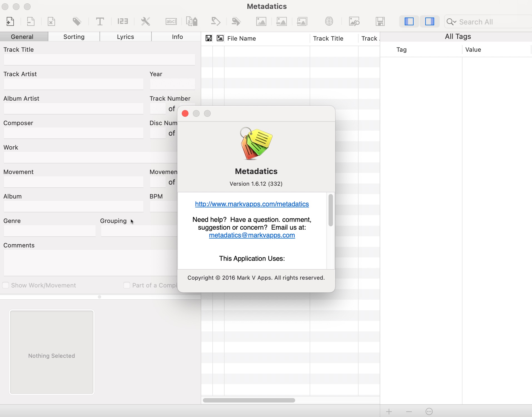Click the pane splitter dot handle
Viewport: 532px width, 417px height.
tap(100, 297)
